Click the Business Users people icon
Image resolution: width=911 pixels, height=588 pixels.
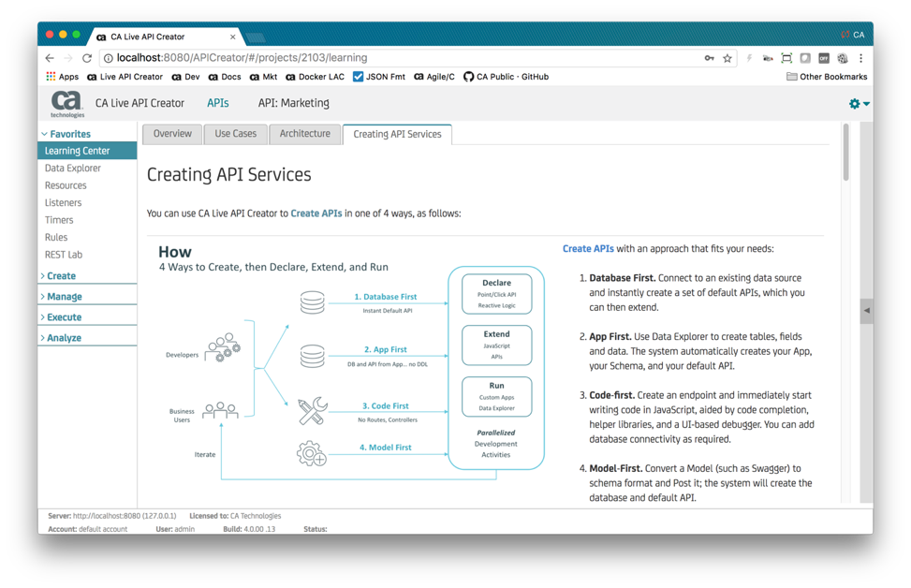click(220, 410)
